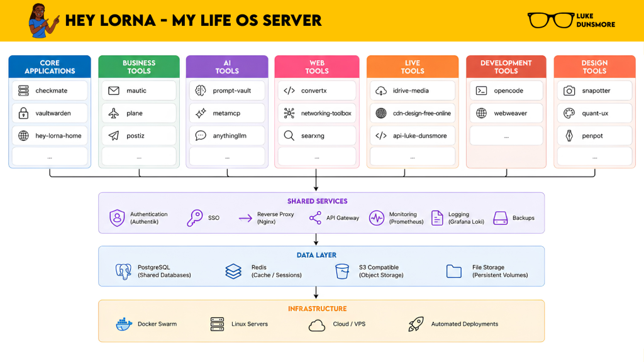
Task: Click the Redis layers icon
Action: (233, 271)
